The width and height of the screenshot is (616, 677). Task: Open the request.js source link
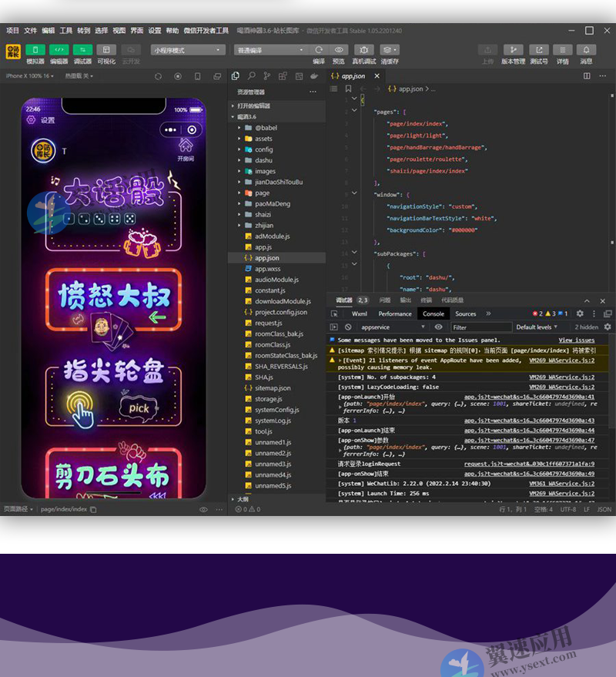[529, 464]
